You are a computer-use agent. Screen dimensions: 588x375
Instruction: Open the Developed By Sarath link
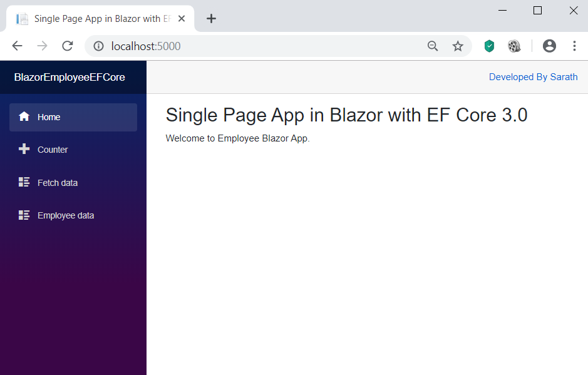533,77
